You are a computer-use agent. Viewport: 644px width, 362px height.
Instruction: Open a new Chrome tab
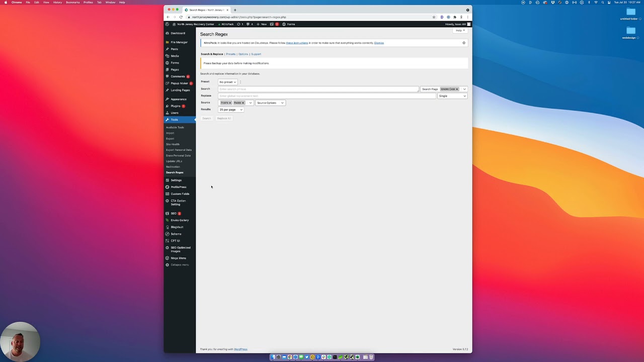[x=235, y=10]
